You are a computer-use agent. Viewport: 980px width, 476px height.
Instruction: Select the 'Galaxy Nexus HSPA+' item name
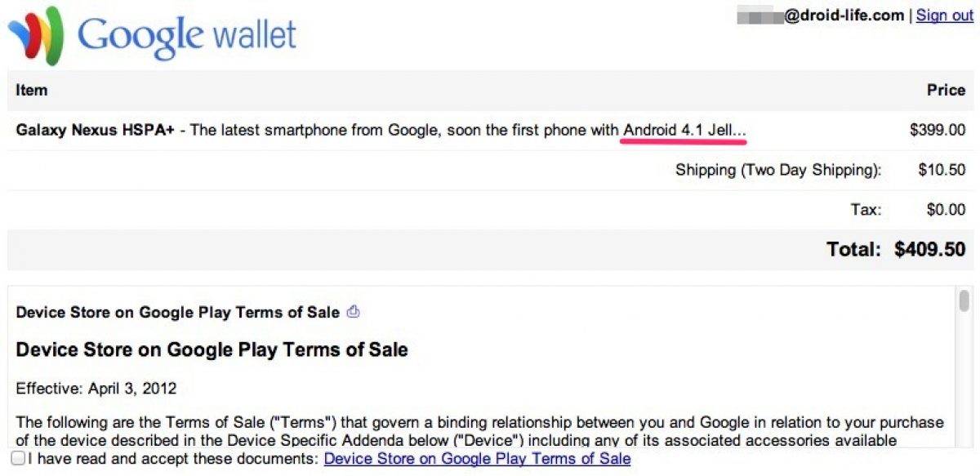(95, 130)
